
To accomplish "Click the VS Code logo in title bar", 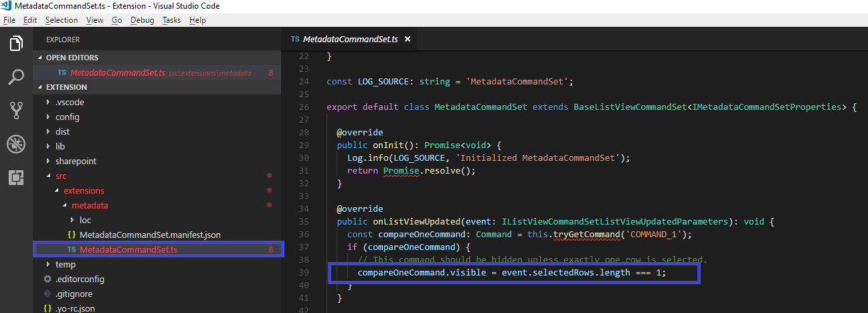I will click(x=7, y=6).
